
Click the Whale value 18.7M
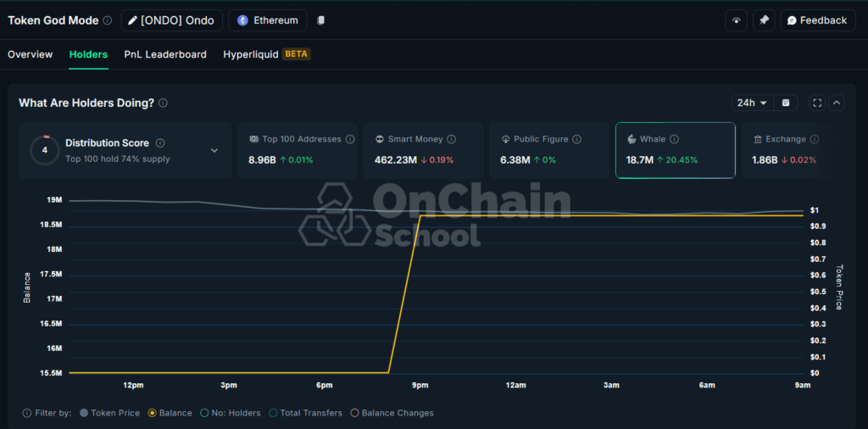(639, 160)
